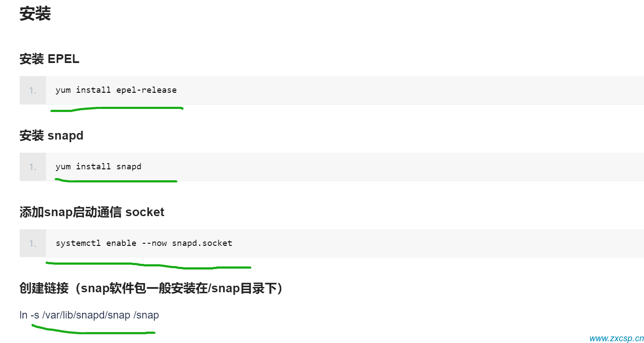Click the green underline below the systemctl command
This screenshot has height=343, width=644.
(x=148, y=265)
